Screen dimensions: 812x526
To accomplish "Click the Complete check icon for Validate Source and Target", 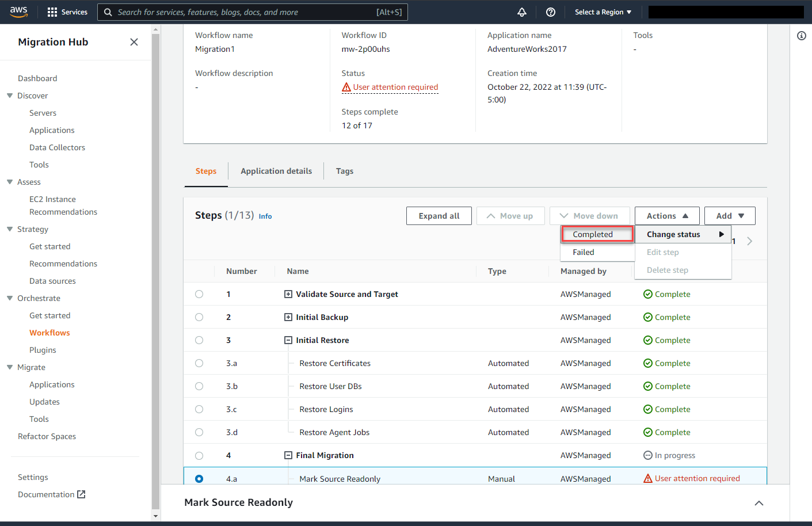I will [648, 294].
